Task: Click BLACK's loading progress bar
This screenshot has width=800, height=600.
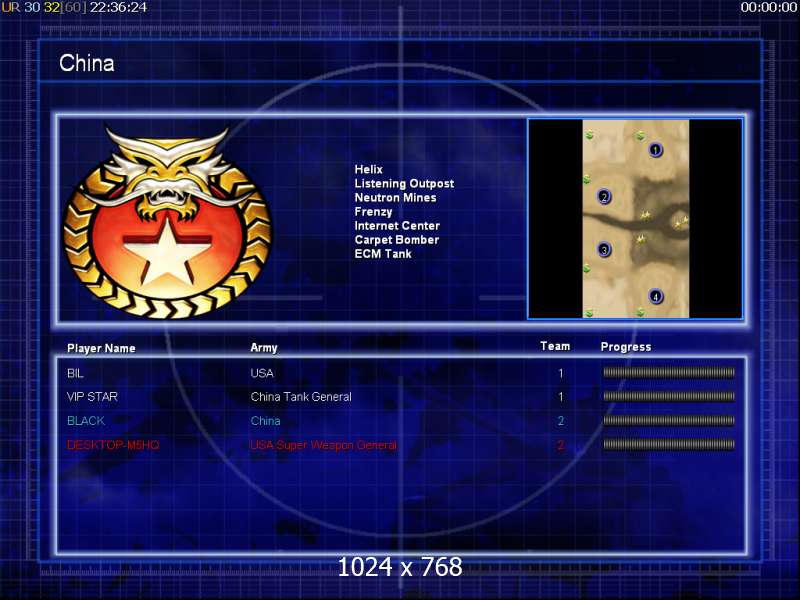Action: click(x=669, y=420)
